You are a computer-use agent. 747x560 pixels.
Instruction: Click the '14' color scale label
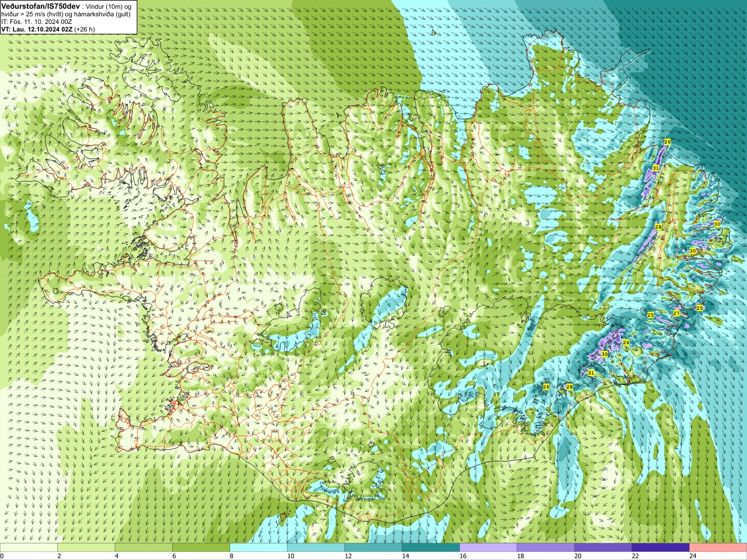406,556
